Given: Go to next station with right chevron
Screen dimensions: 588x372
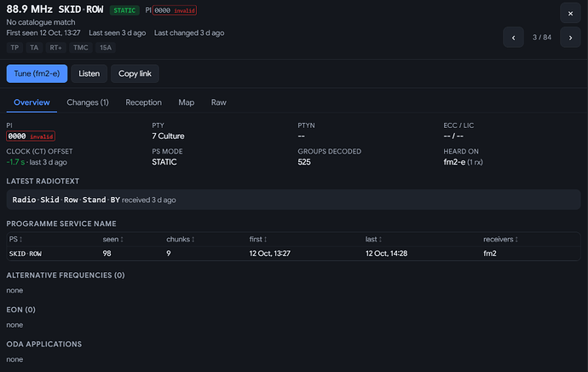Looking at the screenshot, I should 570,38.
